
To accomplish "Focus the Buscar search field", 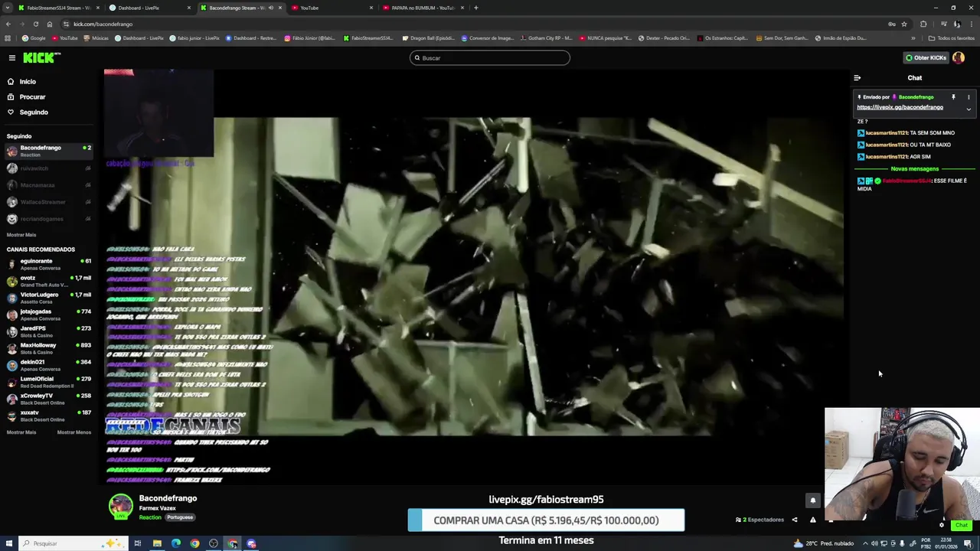I will [490, 57].
